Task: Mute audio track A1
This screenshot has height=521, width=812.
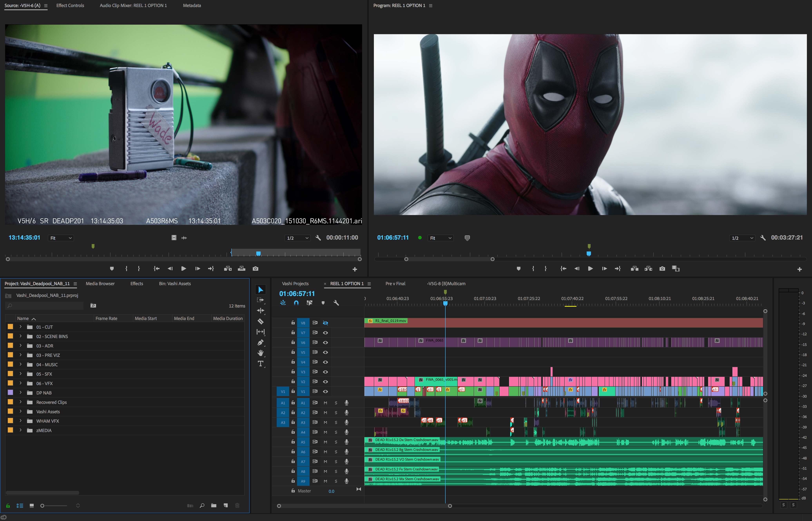Action: tap(325, 403)
